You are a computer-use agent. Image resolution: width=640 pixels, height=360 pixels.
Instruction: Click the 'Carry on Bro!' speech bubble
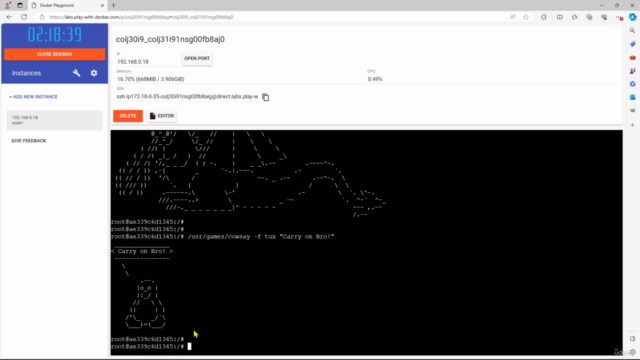142,251
